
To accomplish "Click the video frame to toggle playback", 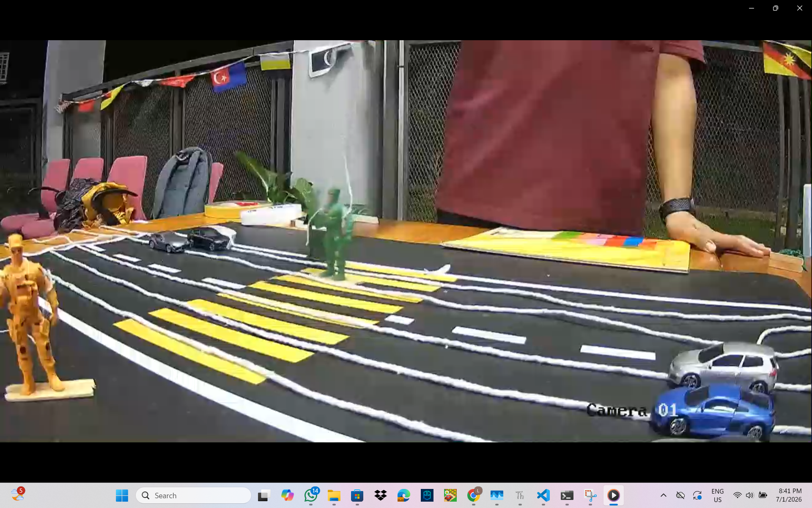I will pyautogui.click(x=406, y=241).
